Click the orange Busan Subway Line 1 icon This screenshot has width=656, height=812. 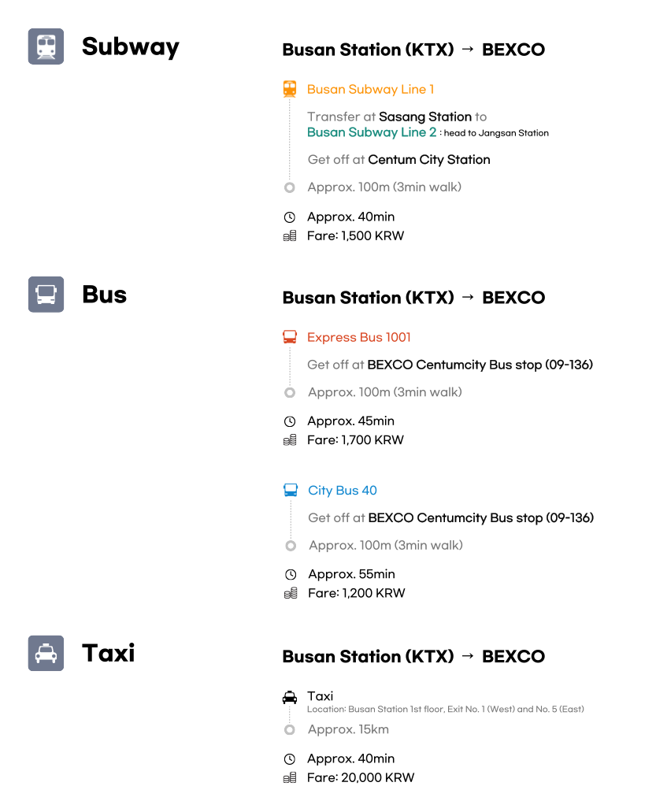click(290, 89)
